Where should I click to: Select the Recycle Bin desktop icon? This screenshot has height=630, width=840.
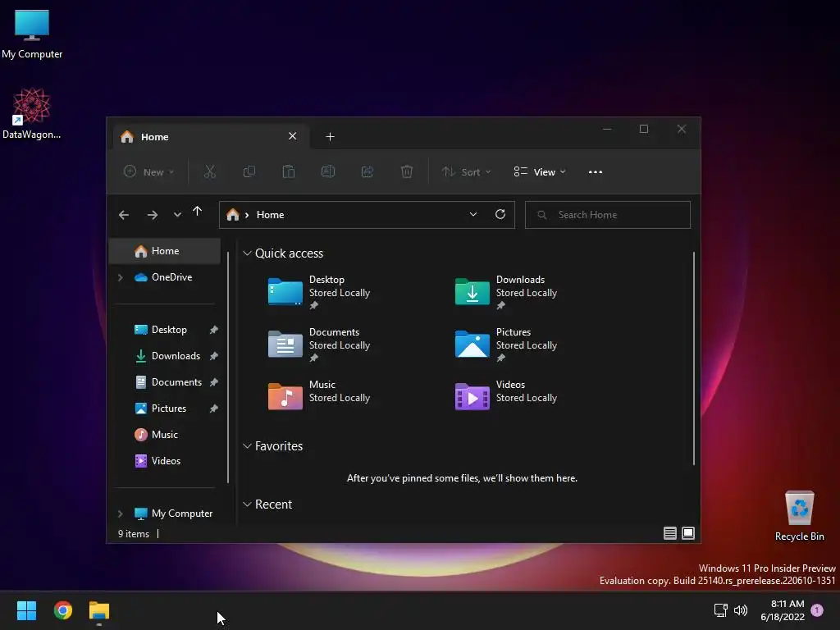(x=799, y=516)
